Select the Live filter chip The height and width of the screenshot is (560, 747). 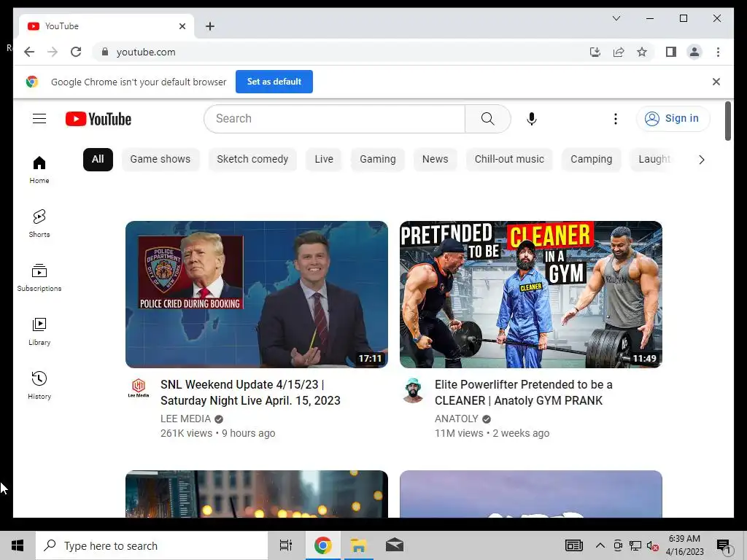pos(324,159)
